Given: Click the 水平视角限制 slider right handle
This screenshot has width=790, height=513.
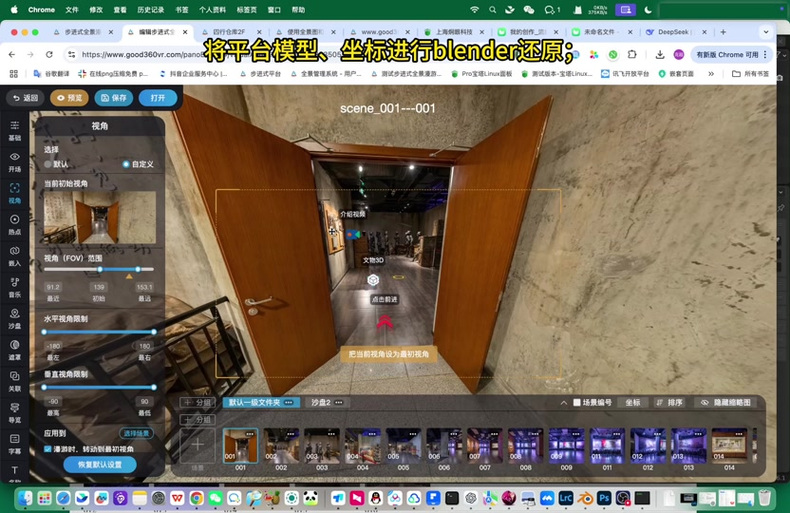Looking at the screenshot, I should [x=154, y=332].
